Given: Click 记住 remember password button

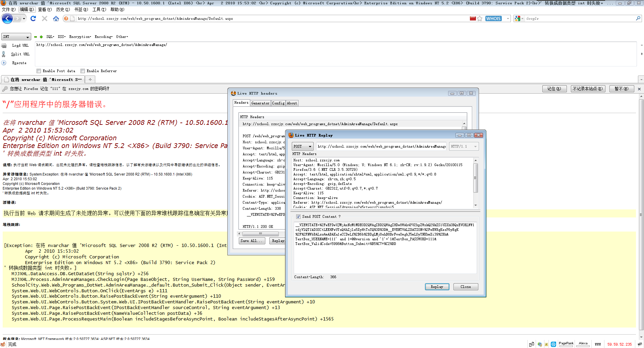Looking at the screenshot, I should click(x=554, y=89).
